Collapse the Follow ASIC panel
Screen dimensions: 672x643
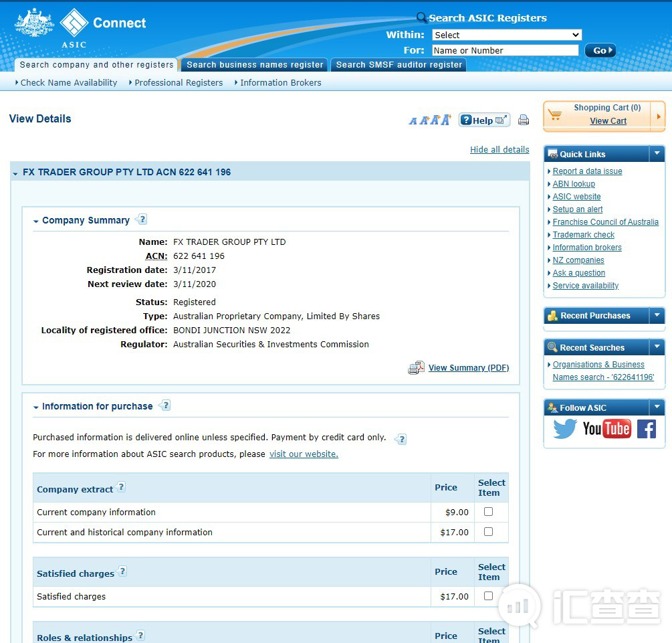click(x=657, y=407)
